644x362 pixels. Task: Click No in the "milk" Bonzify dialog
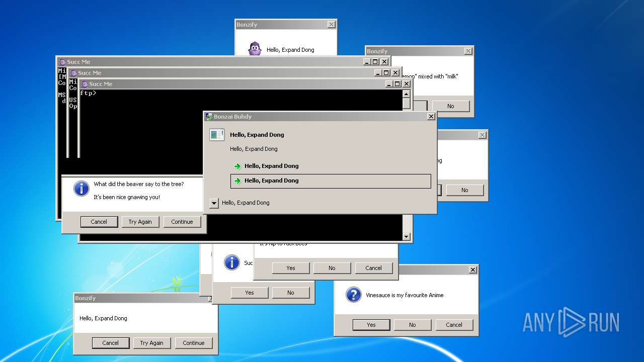(x=451, y=106)
